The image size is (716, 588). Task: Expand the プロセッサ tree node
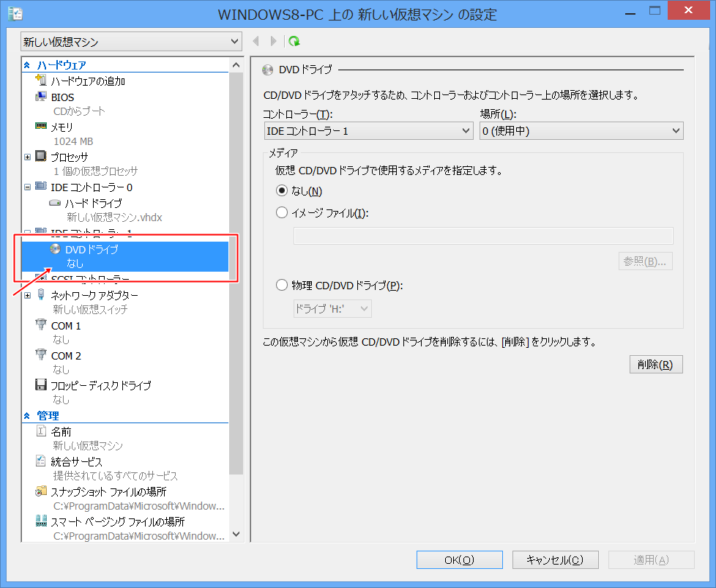pyautogui.click(x=27, y=157)
